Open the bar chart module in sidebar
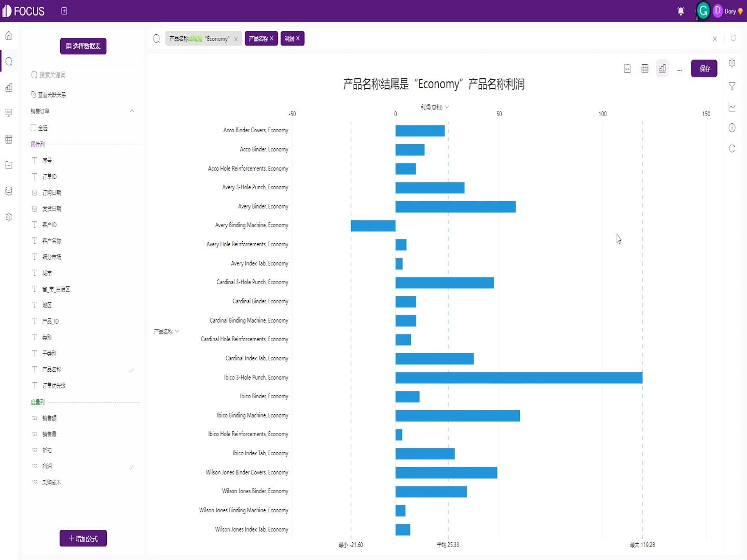747x560 pixels. click(9, 87)
